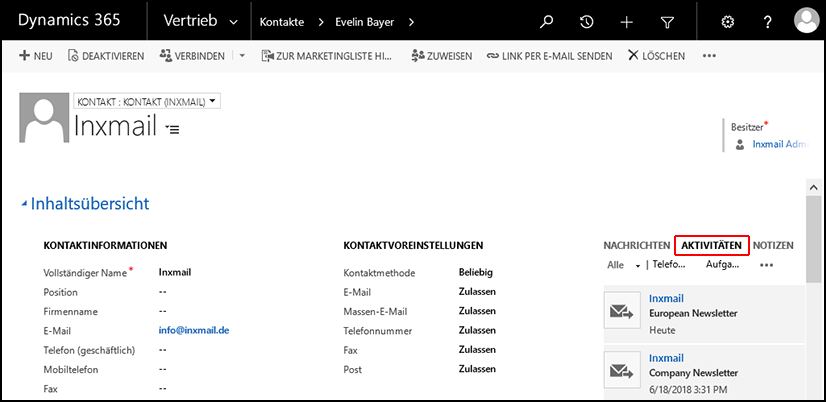
Task: Click Aufga... activity action
Action: click(722, 265)
